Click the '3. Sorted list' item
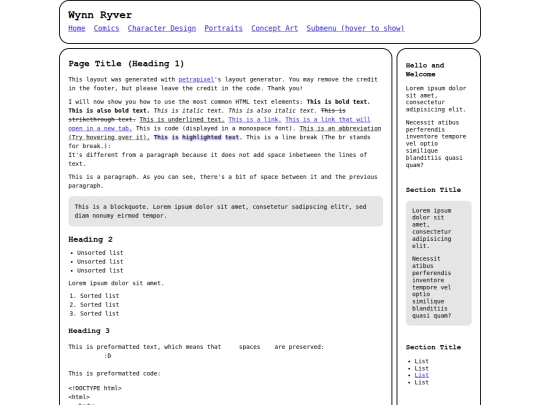This screenshot has height=405, width=540. 94,314
